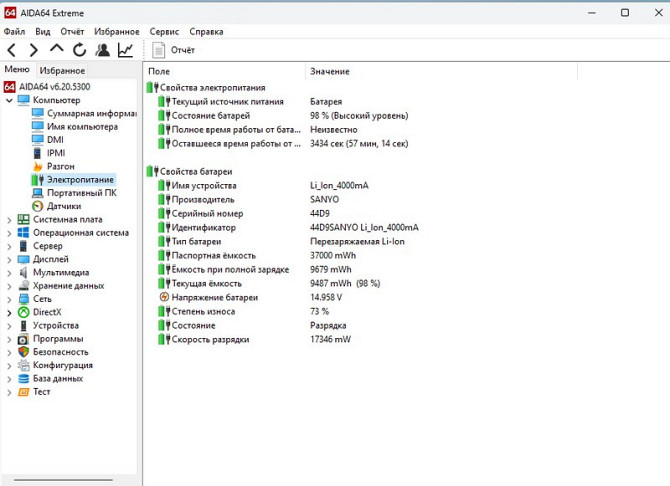Open the graph chart toolbar icon
Image resolution: width=670 pixels, height=486 pixels.
click(126, 50)
